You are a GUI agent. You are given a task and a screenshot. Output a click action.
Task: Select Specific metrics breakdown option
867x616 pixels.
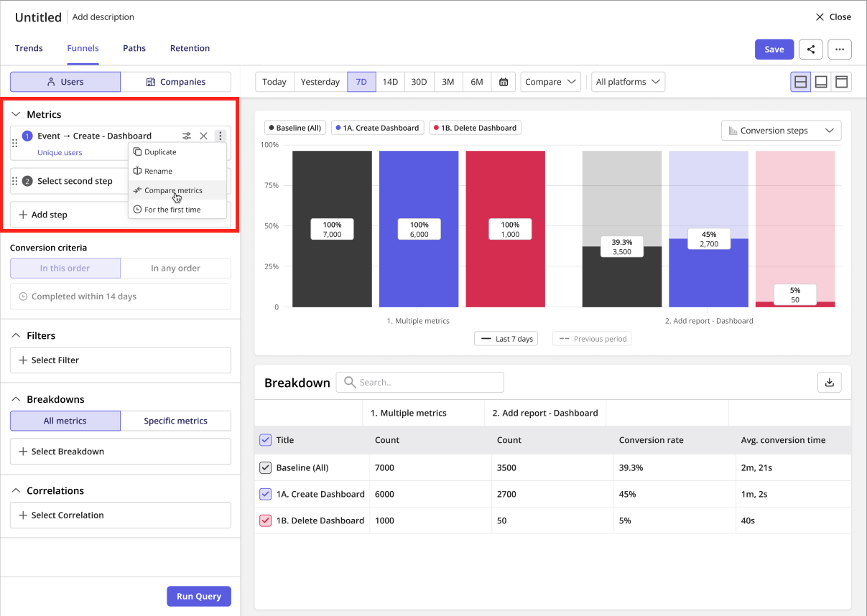coord(176,421)
